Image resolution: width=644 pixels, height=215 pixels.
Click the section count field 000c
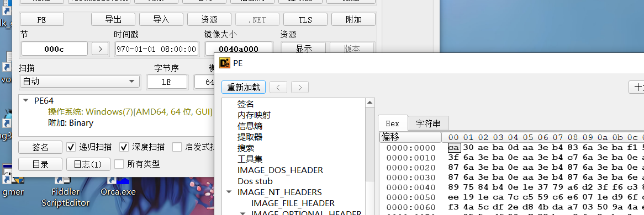pyautogui.click(x=55, y=49)
